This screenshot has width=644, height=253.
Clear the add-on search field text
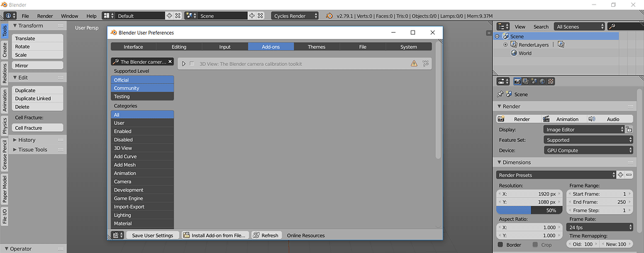(170, 62)
